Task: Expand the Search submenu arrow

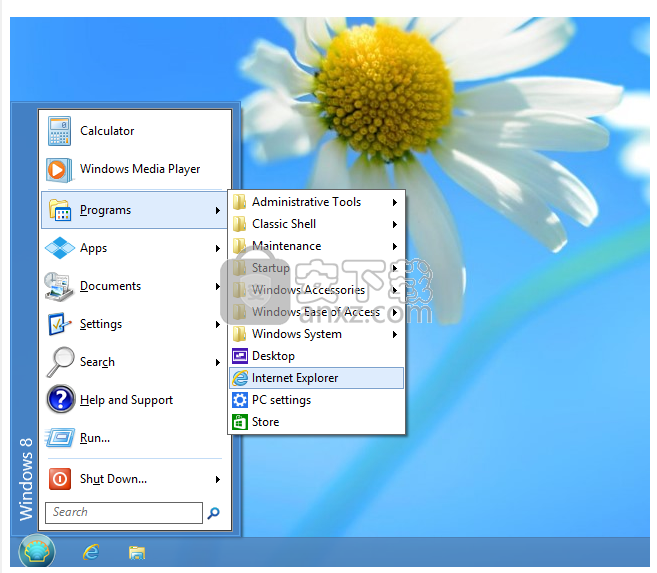Action: coord(218,362)
